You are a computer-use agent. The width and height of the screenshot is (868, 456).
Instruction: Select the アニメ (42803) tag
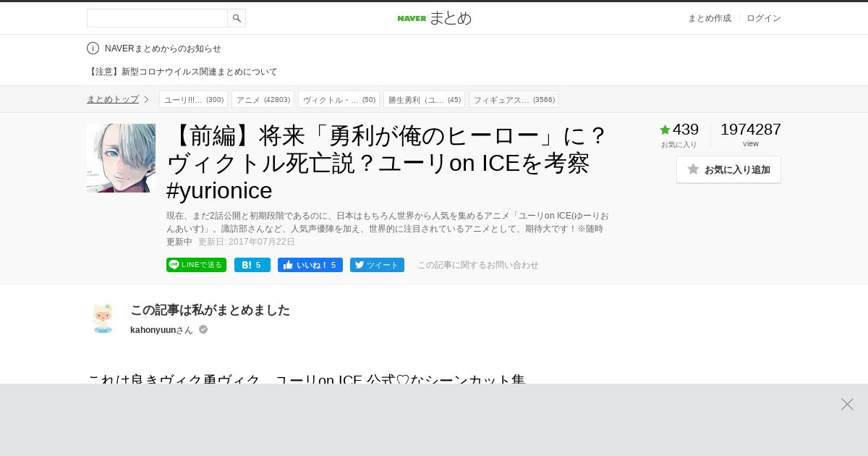(x=263, y=99)
